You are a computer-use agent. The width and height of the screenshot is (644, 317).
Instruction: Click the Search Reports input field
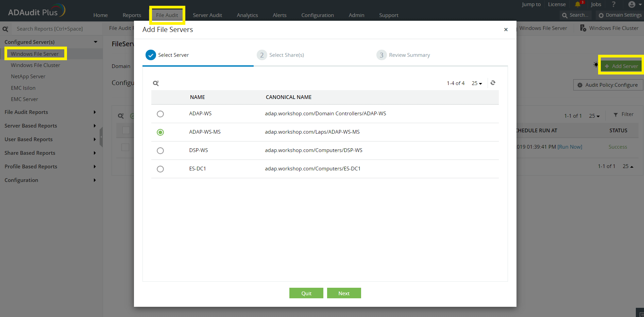coord(51,29)
